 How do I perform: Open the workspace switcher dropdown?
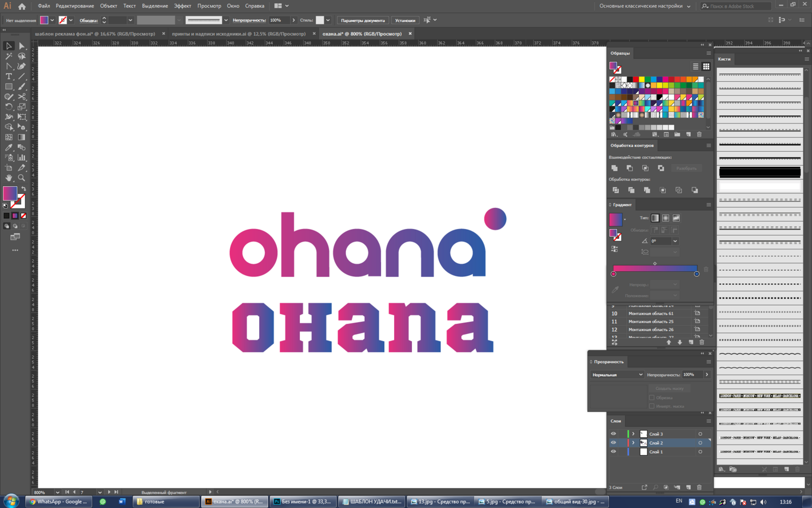pos(645,6)
